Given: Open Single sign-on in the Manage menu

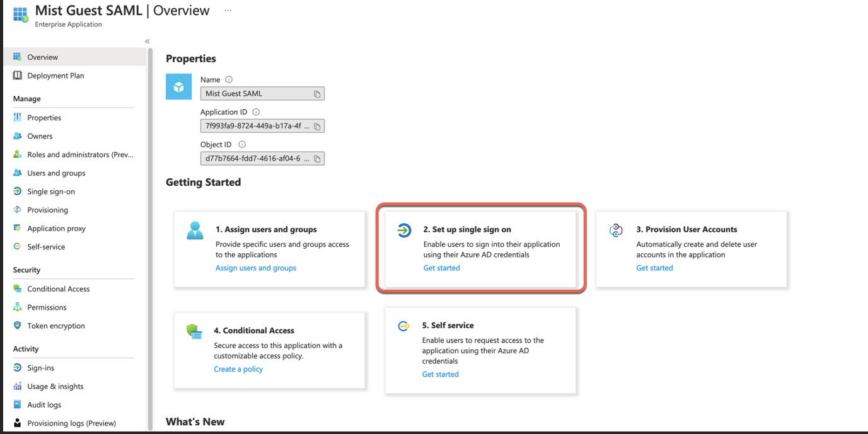Looking at the screenshot, I should point(50,191).
